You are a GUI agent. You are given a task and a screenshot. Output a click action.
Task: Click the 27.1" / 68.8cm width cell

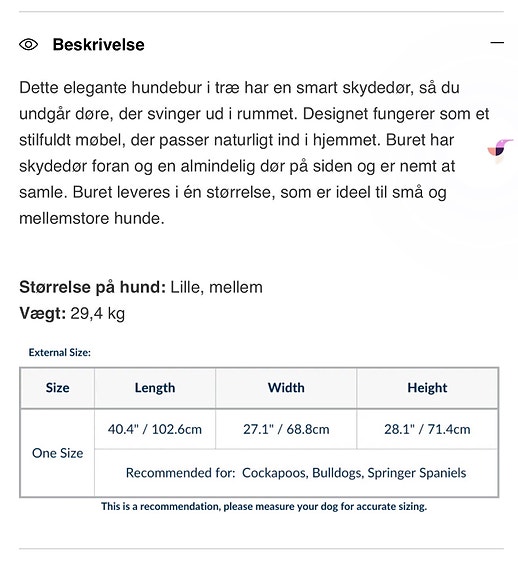click(x=286, y=429)
